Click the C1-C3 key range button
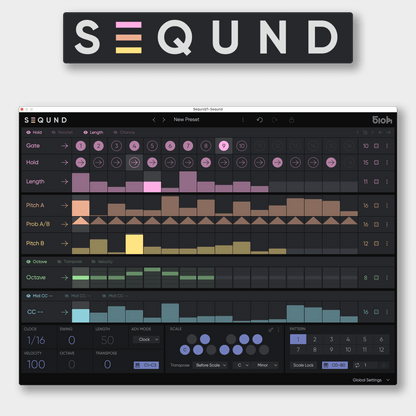This screenshot has width=416, height=416. pos(146,365)
